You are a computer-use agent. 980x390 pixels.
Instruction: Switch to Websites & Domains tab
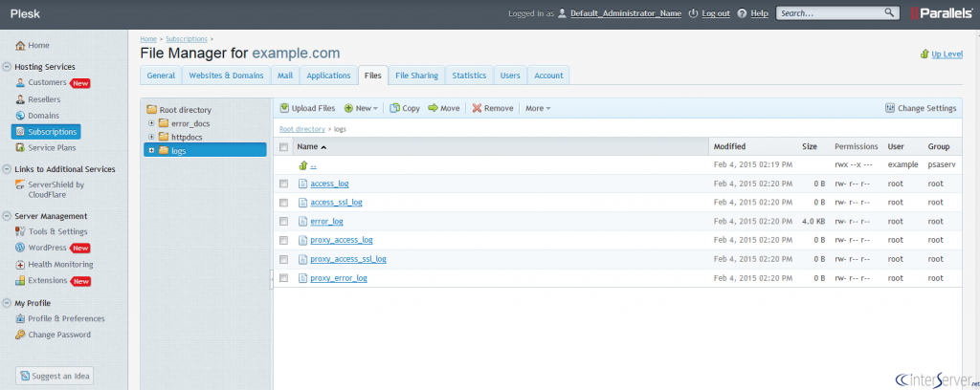click(226, 75)
